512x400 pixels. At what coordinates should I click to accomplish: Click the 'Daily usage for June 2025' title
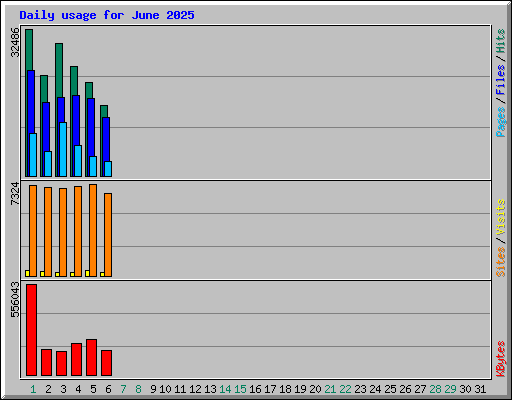point(107,15)
